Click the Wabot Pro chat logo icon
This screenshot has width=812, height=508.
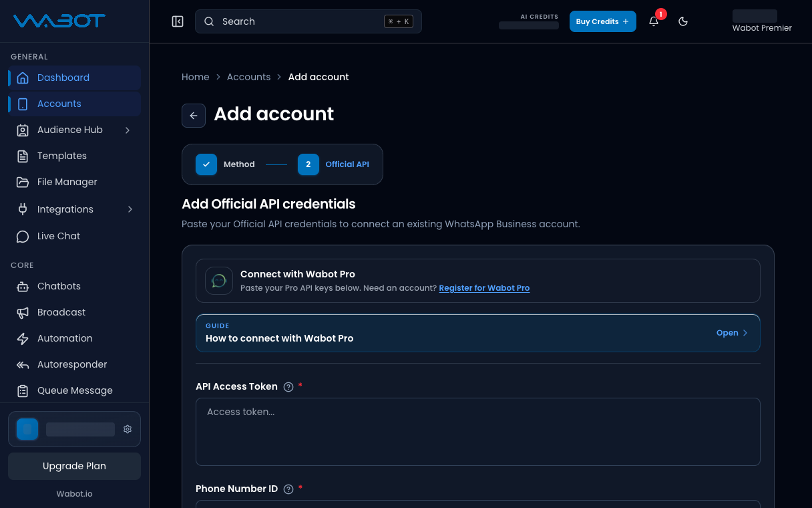point(219,281)
